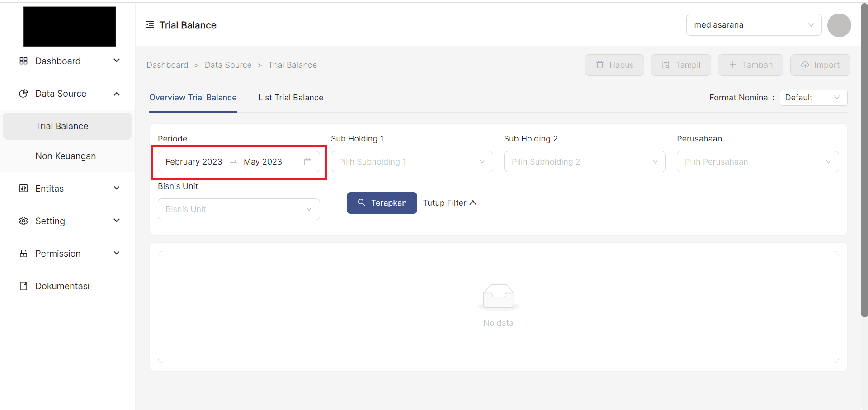This screenshot has height=410, width=868.
Task: Click the calendar icon in Periode field
Action: [308, 162]
